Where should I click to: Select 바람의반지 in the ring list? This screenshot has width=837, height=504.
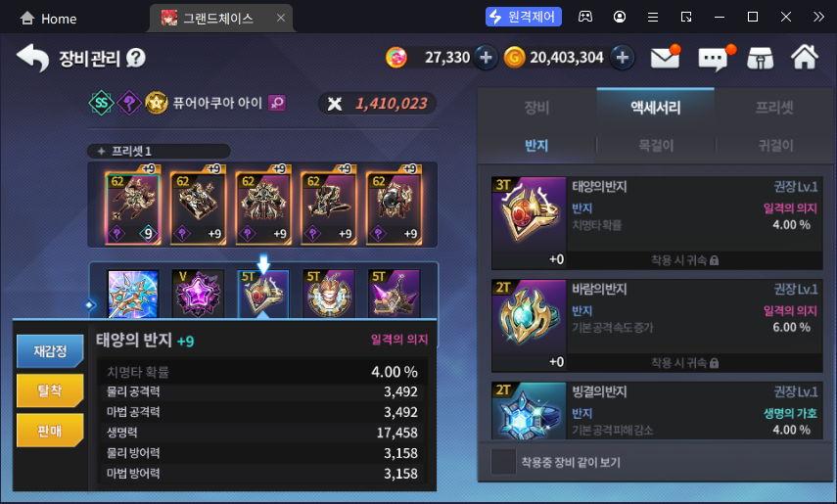click(657, 325)
